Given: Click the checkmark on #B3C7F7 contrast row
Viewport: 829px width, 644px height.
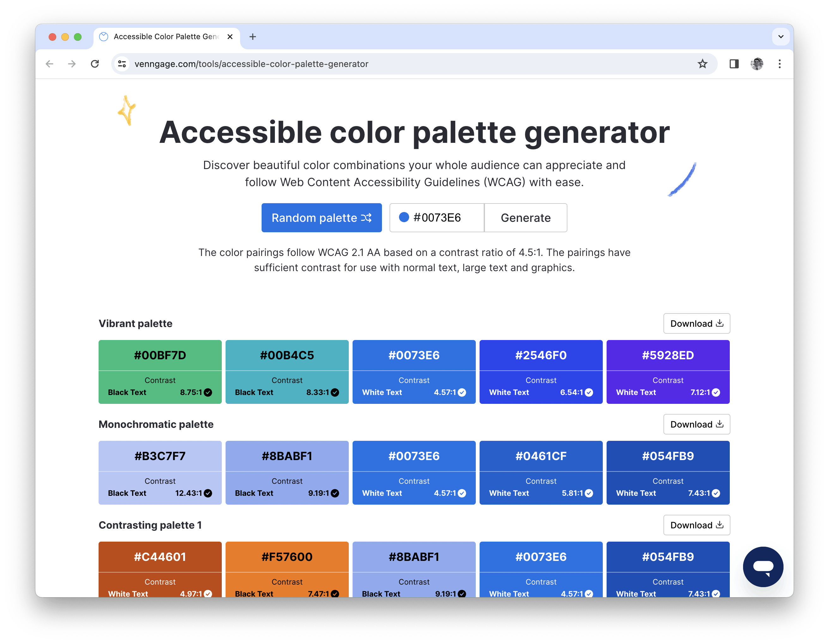Looking at the screenshot, I should (x=207, y=493).
